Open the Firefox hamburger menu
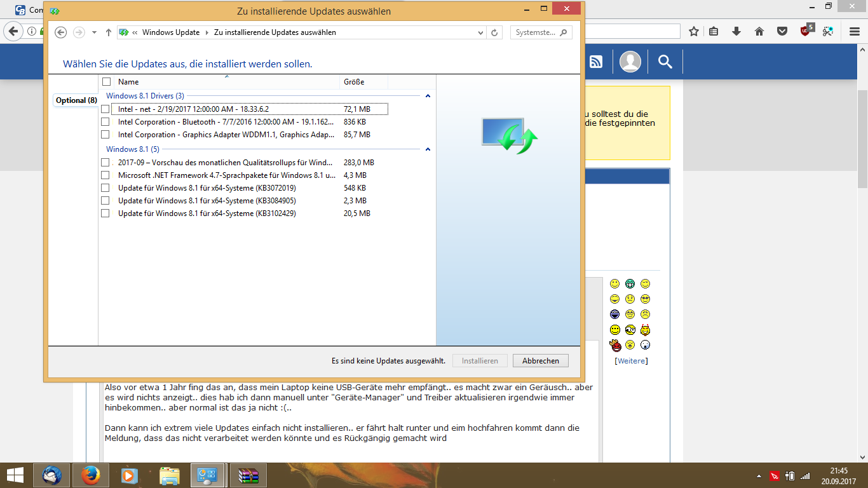The image size is (868, 488). pyautogui.click(x=855, y=31)
